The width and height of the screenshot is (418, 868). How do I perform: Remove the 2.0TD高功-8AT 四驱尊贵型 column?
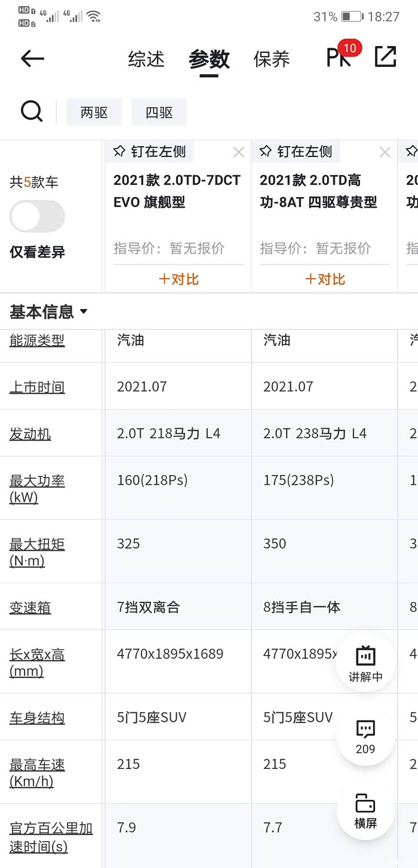(385, 153)
